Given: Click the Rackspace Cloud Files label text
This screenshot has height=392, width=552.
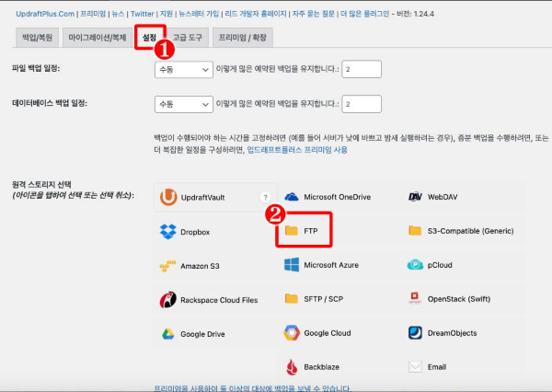Looking at the screenshot, I should pyautogui.click(x=219, y=300).
